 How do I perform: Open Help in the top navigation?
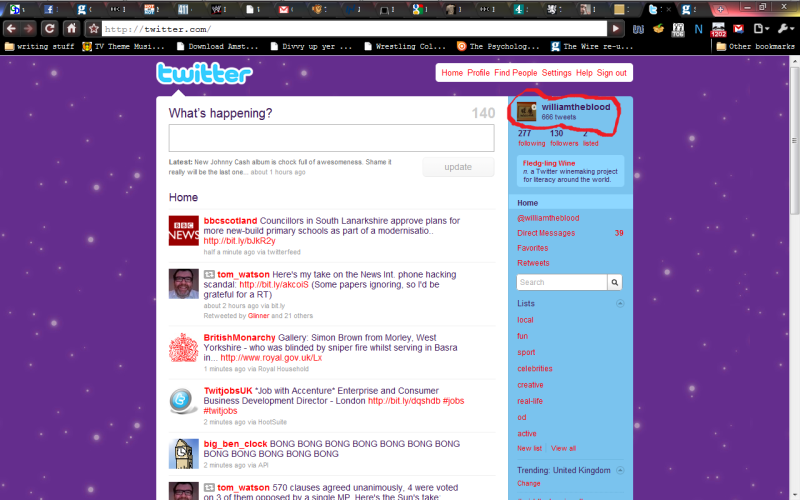point(584,73)
